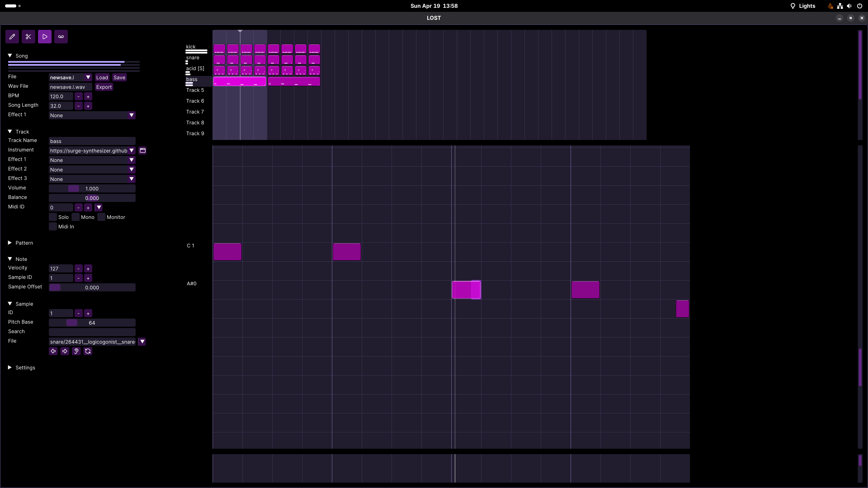Click the Export button
The width and height of the screenshot is (868, 488).
[104, 87]
